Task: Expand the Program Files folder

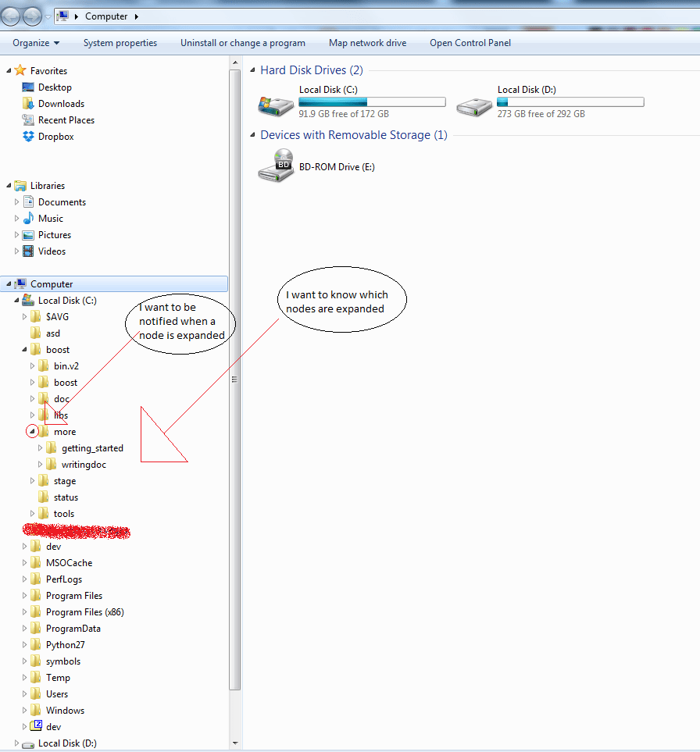Action: tap(24, 595)
